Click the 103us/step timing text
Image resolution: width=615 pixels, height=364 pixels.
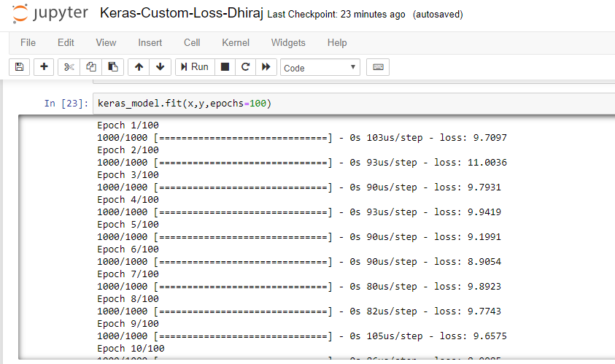(395, 138)
